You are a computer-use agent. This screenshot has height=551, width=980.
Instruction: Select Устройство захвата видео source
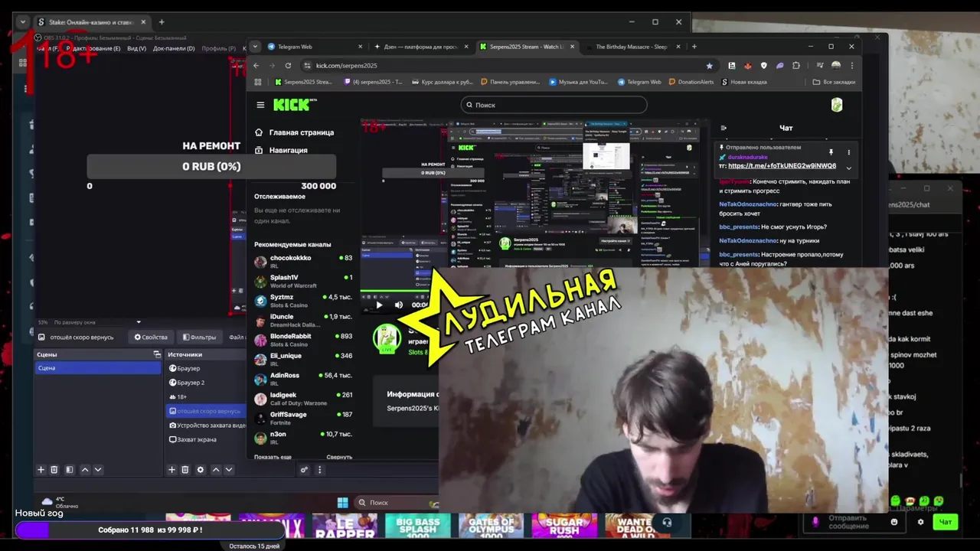[x=207, y=425]
